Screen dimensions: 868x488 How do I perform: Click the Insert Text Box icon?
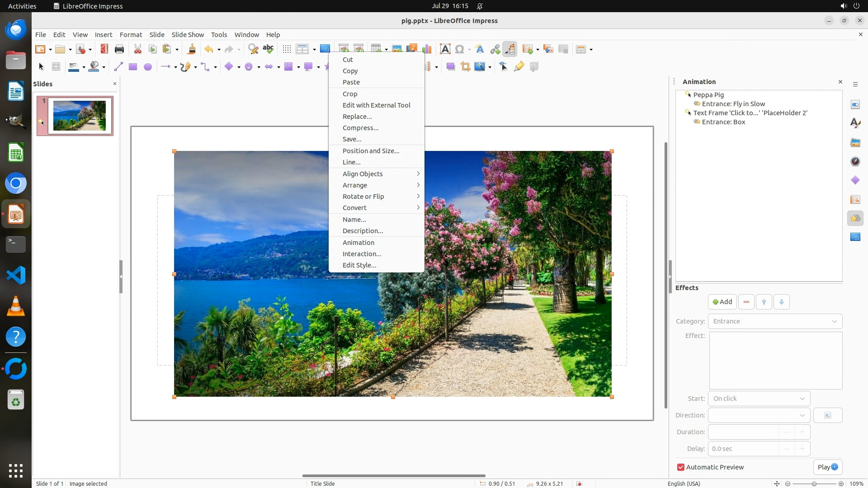[x=445, y=49]
